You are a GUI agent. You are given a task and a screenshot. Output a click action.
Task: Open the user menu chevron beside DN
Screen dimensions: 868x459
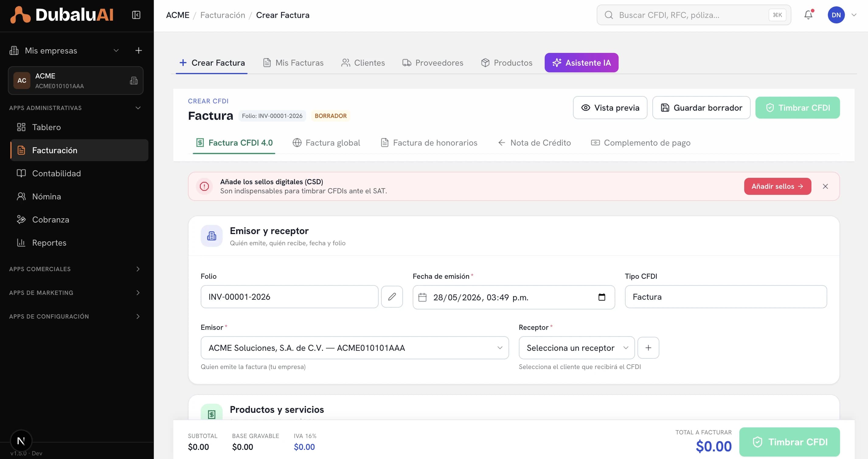(x=854, y=15)
